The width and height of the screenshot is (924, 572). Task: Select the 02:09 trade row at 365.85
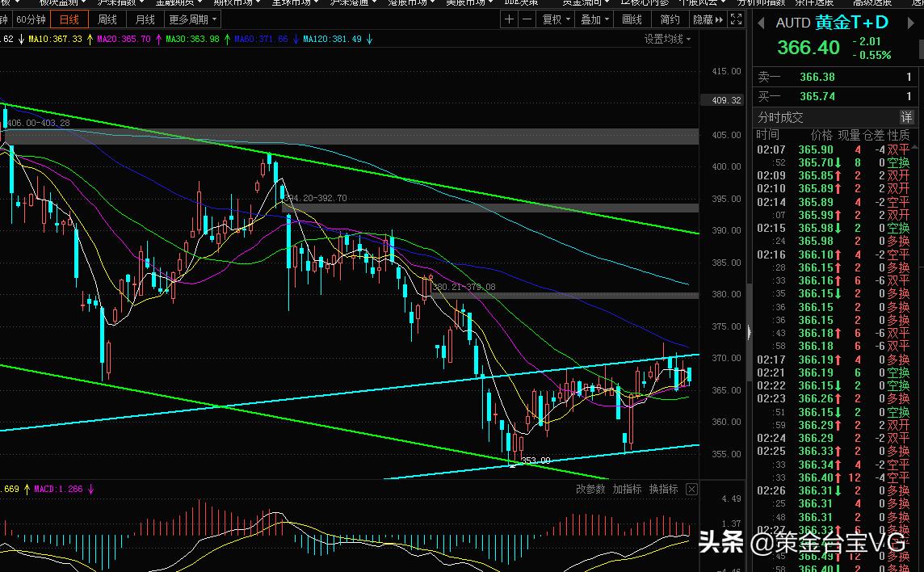pyautogui.click(x=833, y=176)
